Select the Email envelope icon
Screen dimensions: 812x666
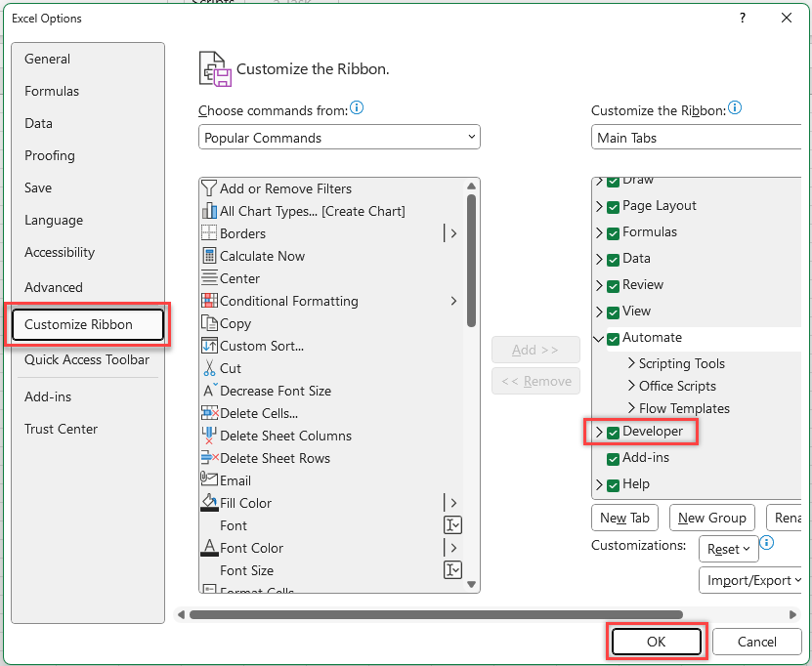(208, 480)
